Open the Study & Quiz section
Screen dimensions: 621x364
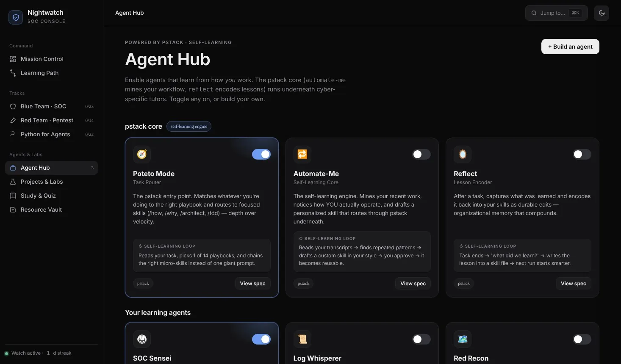click(51, 196)
